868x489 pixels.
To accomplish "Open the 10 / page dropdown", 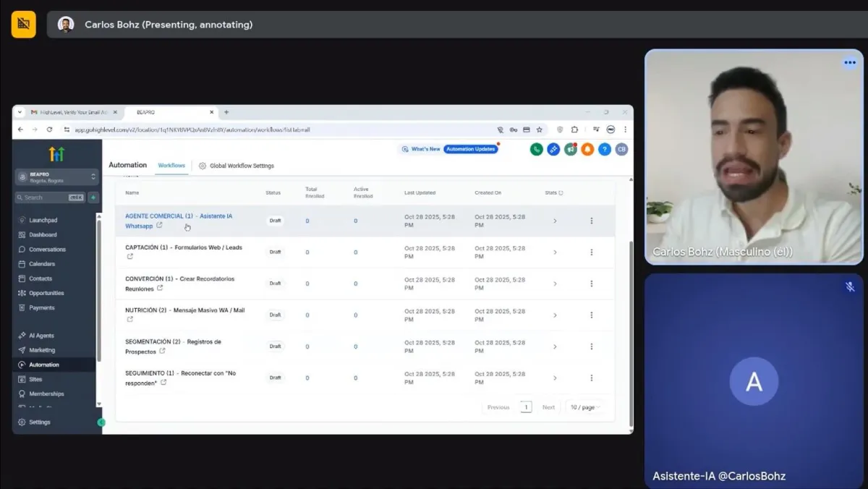I will point(585,407).
